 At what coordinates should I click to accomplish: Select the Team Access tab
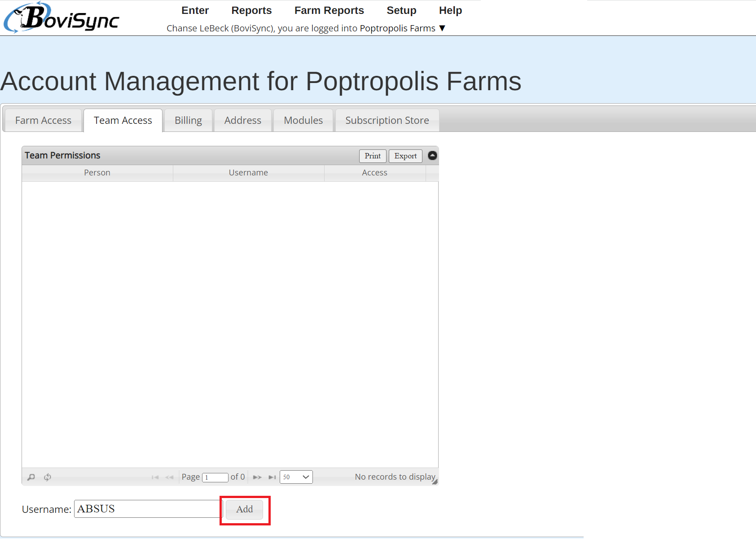click(x=123, y=120)
